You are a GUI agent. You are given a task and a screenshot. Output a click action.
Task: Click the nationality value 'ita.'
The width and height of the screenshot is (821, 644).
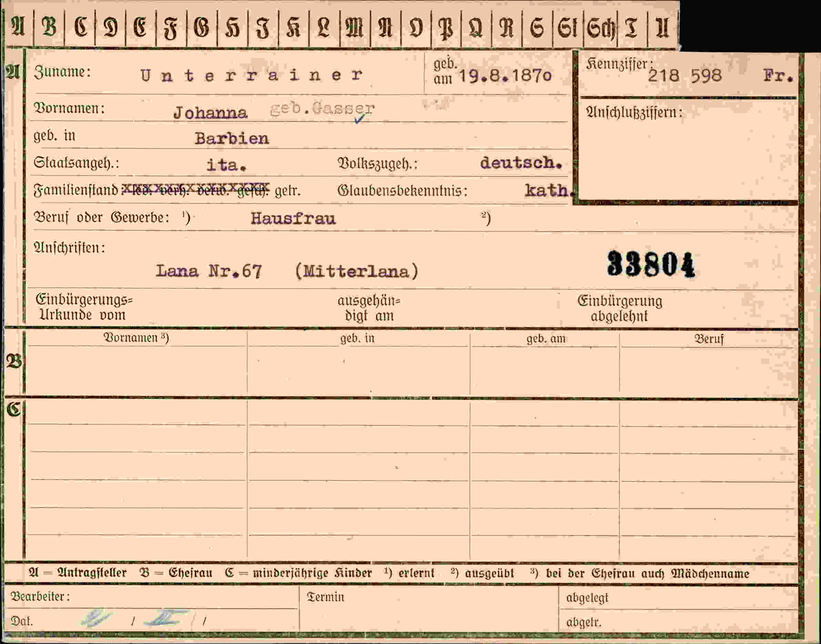[x=226, y=165]
